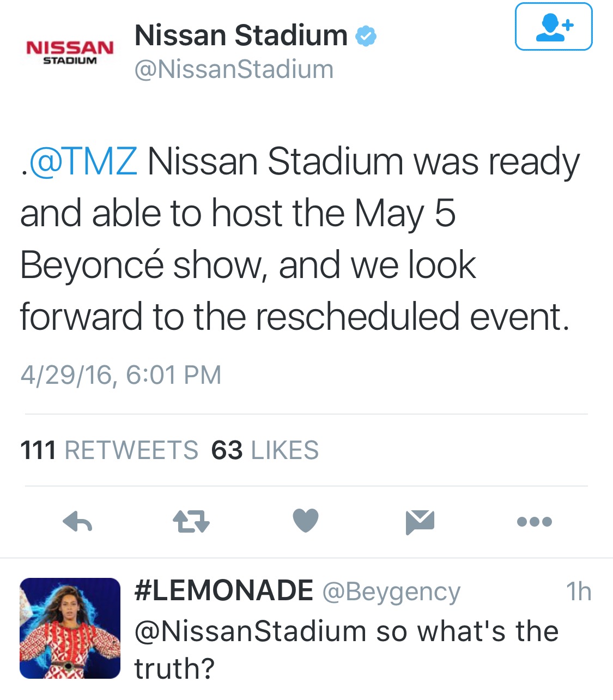Image resolution: width=613 pixels, height=700 pixels.
Task: Tap the blue verified badge
Action: point(366,36)
